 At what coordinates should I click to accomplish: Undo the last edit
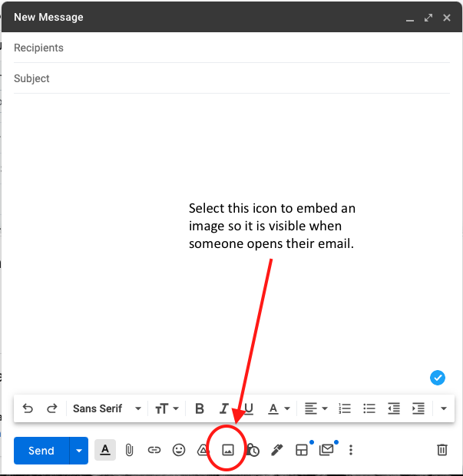[28, 408]
